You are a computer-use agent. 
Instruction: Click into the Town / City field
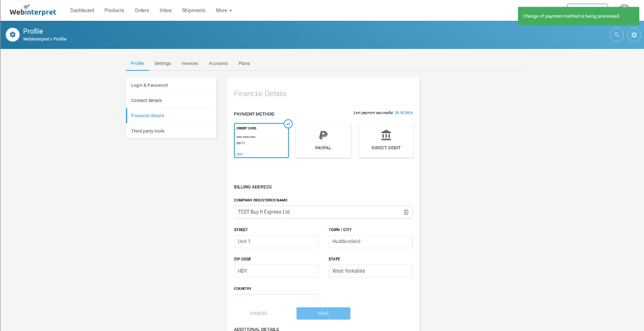tap(370, 241)
